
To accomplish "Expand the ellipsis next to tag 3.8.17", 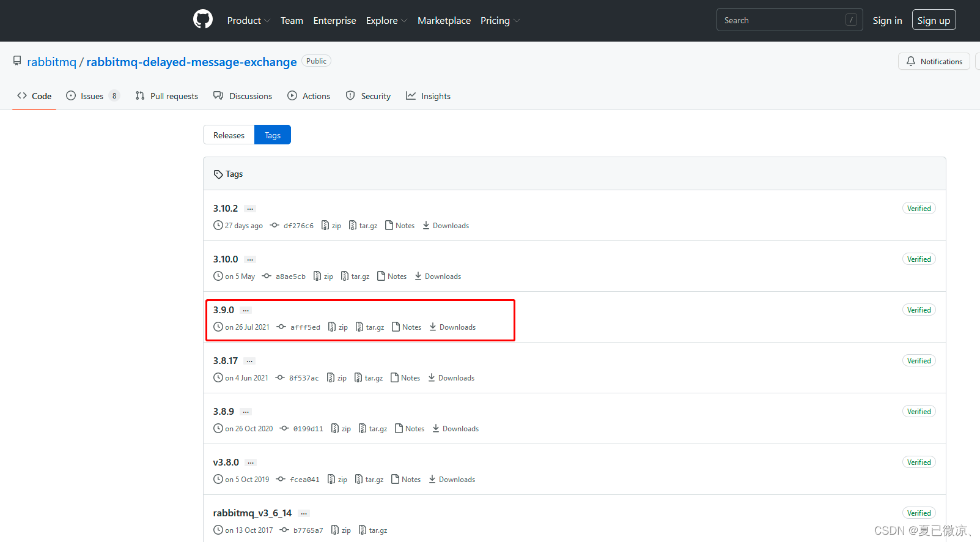I will pyautogui.click(x=249, y=361).
